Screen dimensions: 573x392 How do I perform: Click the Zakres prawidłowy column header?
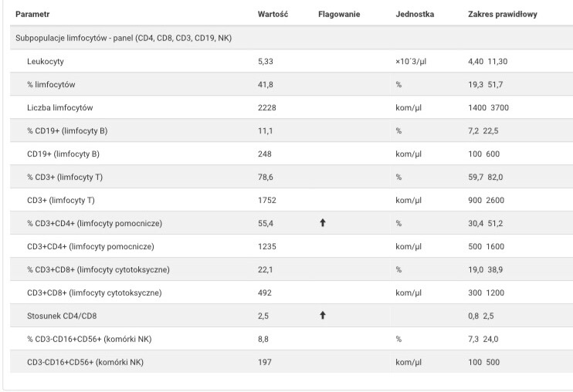(503, 14)
